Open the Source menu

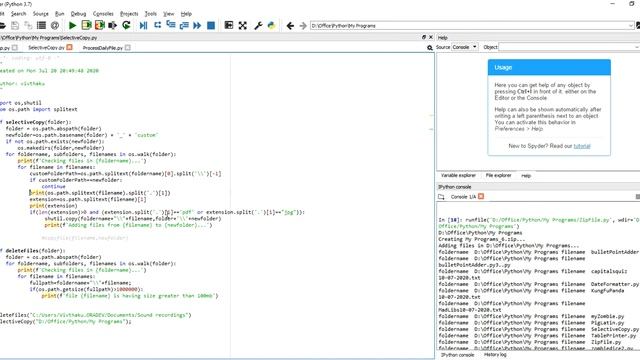coord(40,13)
